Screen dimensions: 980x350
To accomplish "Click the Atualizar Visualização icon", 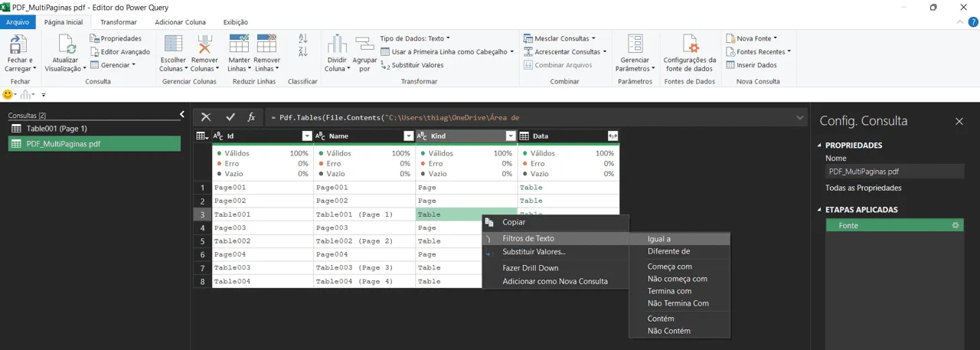I will coord(65,44).
